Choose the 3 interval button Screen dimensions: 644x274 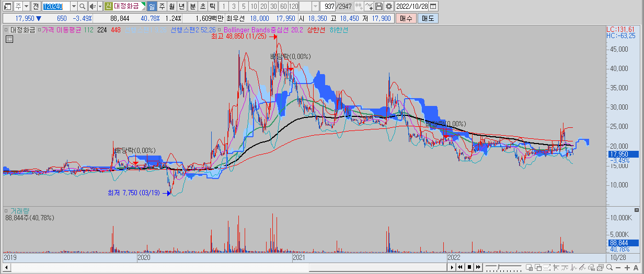click(x=233, y=6)
